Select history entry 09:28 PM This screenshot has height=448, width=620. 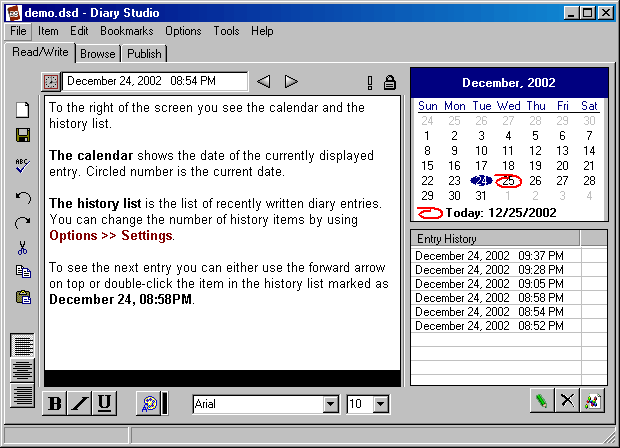496,270
